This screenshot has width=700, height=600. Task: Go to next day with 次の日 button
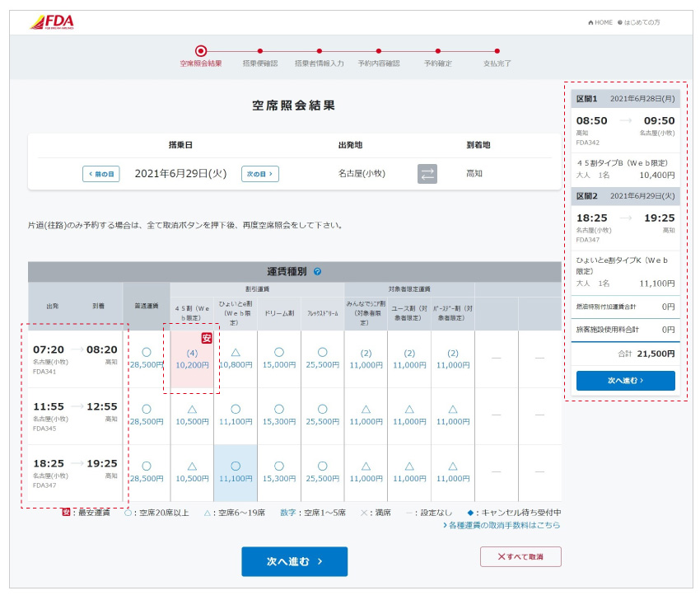point(259,174)
